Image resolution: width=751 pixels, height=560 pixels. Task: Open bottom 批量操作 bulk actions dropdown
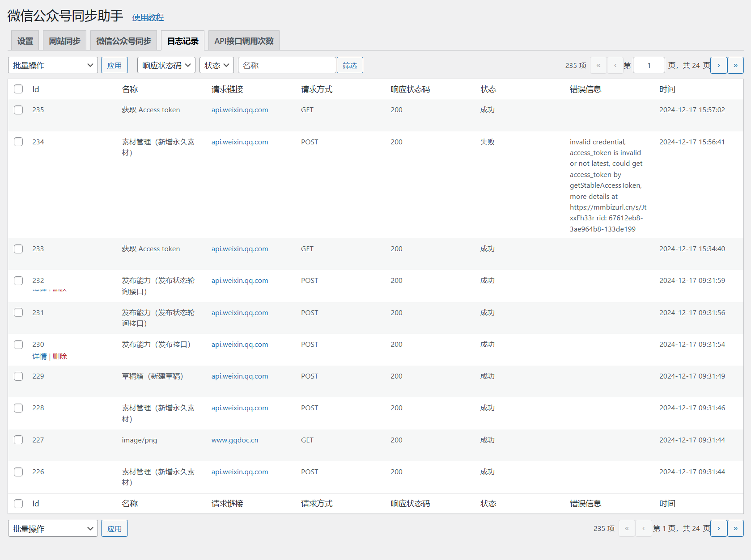53,528
